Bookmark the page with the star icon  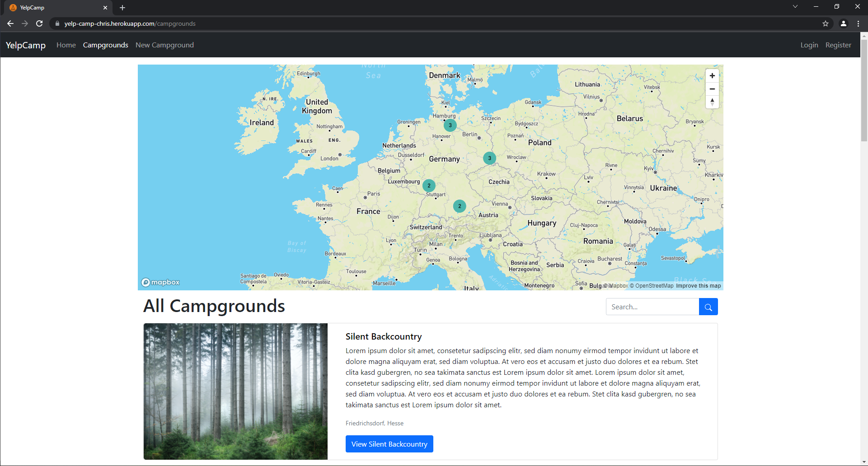(x=826, y=23)
